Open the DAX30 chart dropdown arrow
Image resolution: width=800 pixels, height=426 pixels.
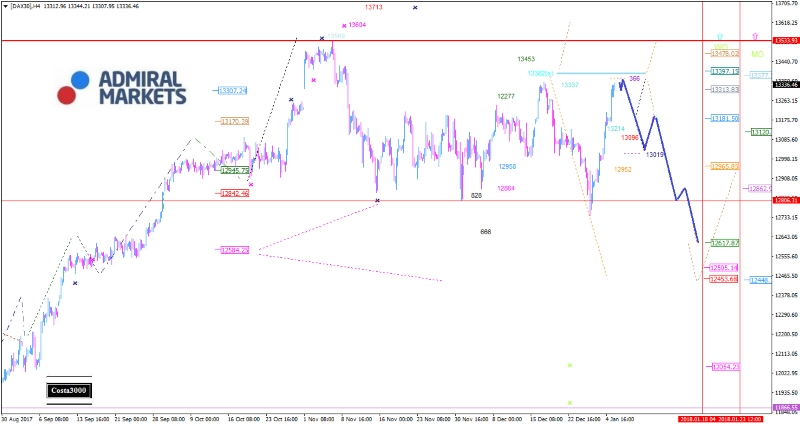(5, 6)
